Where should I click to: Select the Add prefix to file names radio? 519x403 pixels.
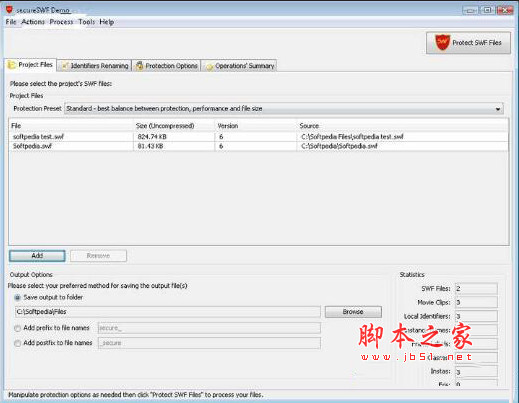(x=17, y=328)
